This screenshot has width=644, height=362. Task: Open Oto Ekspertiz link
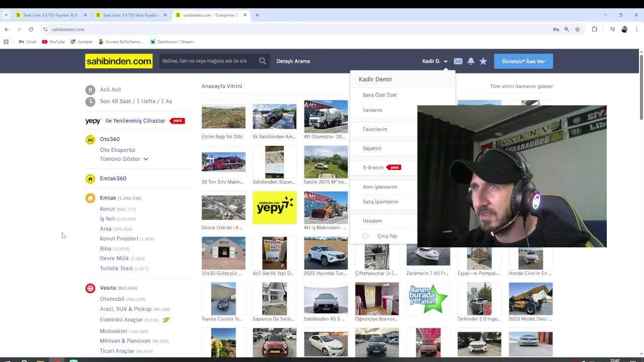[x=117, y=150]
